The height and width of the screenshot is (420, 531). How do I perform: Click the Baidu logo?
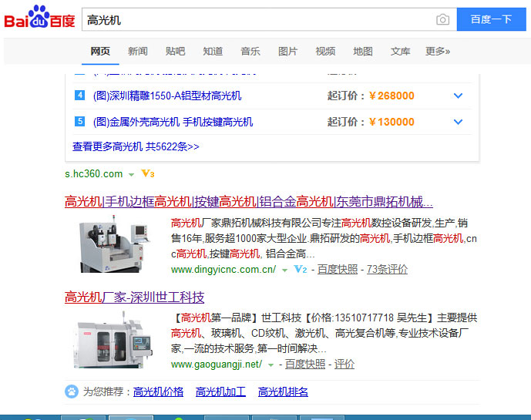[39, 17]
